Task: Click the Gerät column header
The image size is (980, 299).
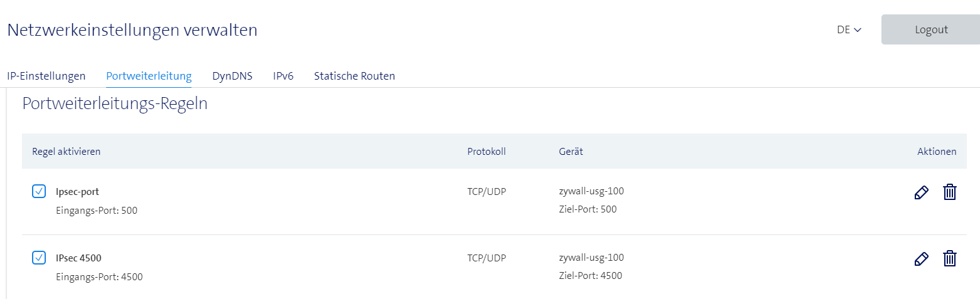Action: (571, 151)
